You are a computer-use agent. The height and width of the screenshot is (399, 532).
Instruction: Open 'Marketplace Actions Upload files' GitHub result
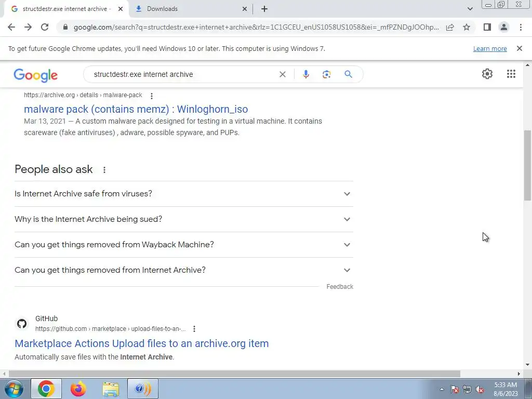coord(141,343)
